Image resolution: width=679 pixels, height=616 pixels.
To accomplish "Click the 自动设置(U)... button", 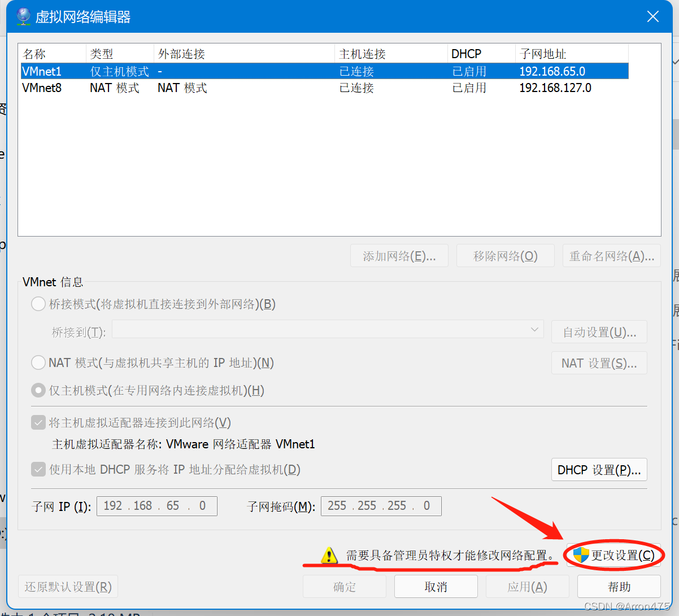I will [x=599, y=333].
